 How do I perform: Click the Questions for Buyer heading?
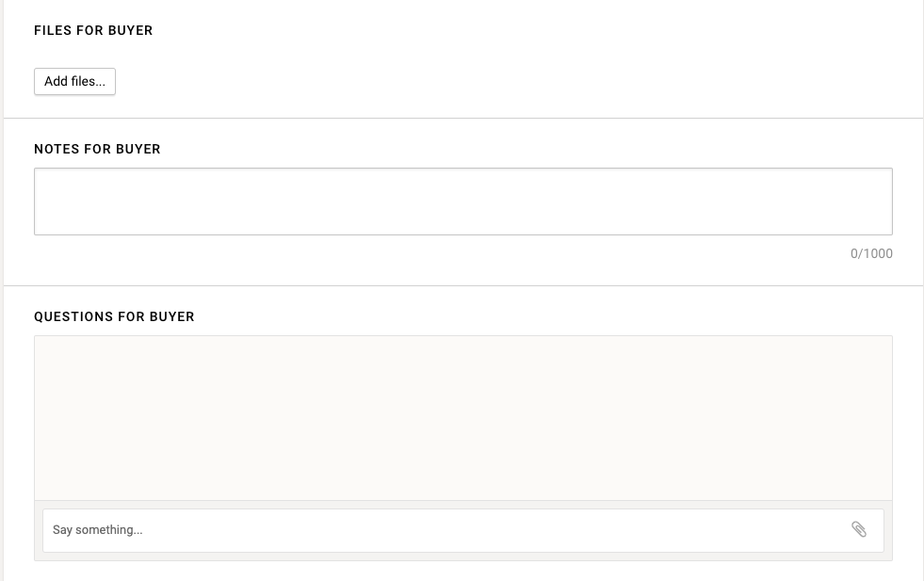click(x=114, y=316)
